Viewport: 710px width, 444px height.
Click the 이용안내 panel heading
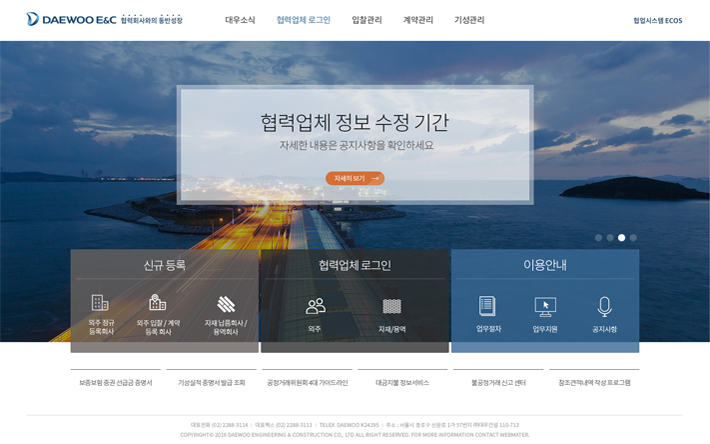click(545, 265)
